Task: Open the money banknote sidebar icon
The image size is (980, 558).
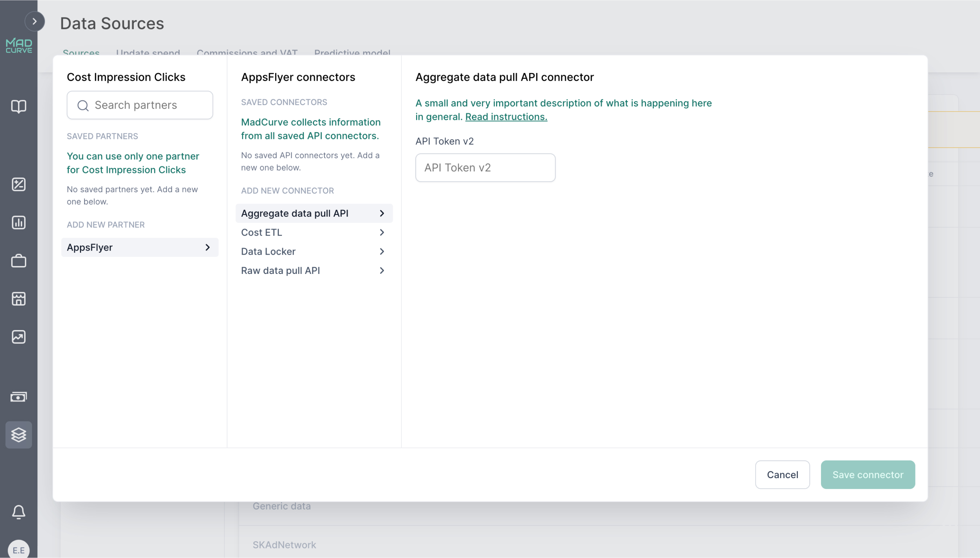Action: coord(18,397)
